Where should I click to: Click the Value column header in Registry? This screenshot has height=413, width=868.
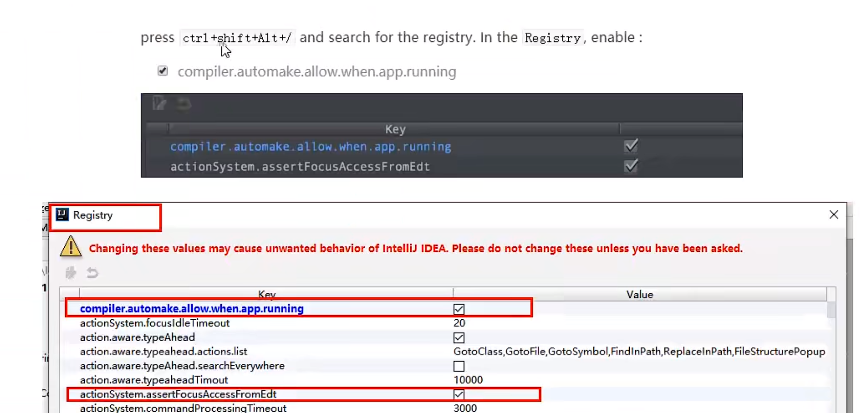pyautogui.click(x=640, y=294)
